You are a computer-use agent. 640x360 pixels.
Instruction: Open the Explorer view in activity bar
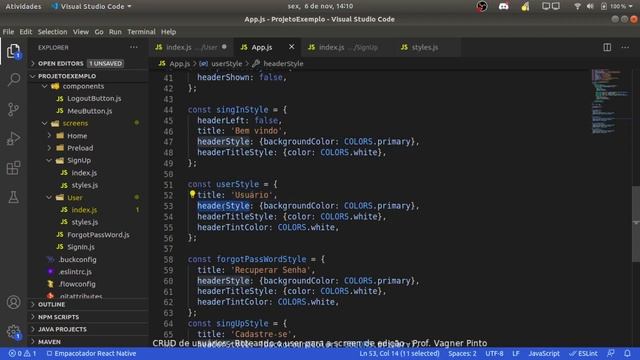(x=13, y=51)
